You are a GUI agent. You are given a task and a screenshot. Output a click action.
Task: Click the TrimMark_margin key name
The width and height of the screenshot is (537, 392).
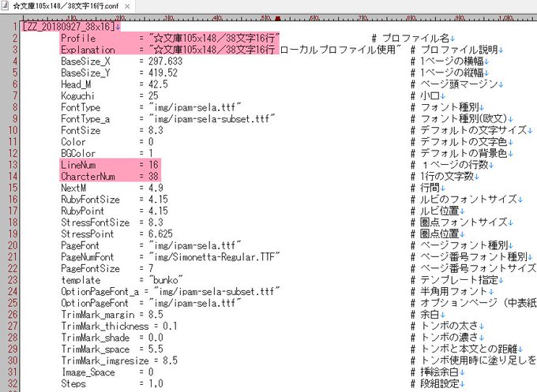98,315
